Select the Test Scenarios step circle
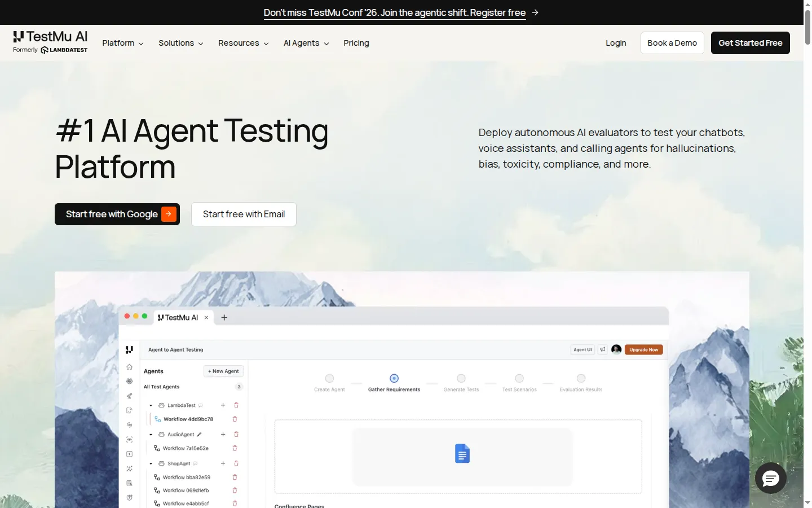This screenshot has width=812, height=508. click(x=519, y=378)
